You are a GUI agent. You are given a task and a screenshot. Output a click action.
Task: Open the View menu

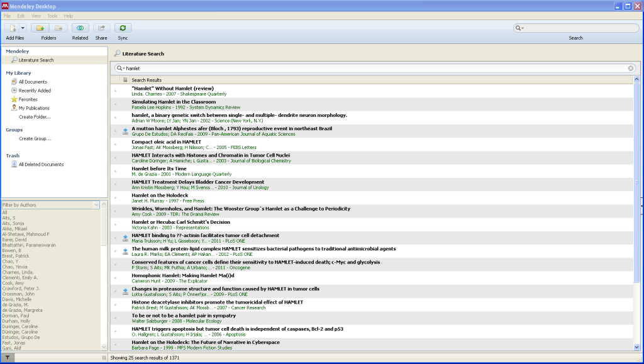tap(35, 16)
